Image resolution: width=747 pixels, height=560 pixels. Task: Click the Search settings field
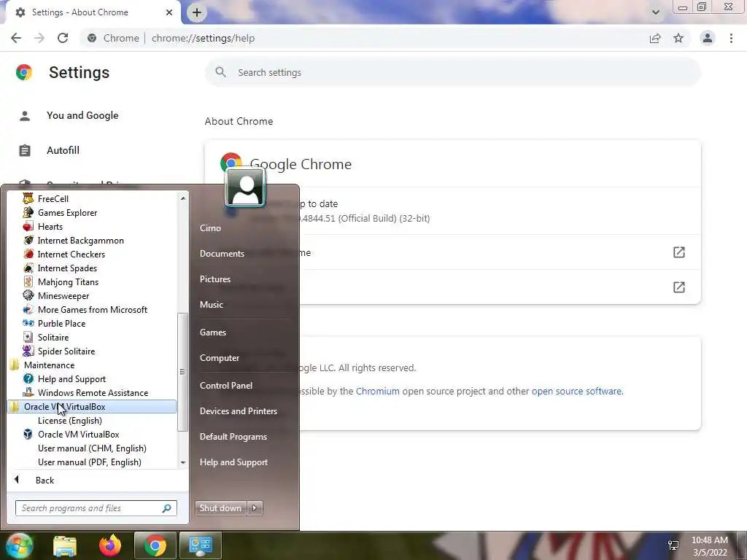click(x=452, y=72)
